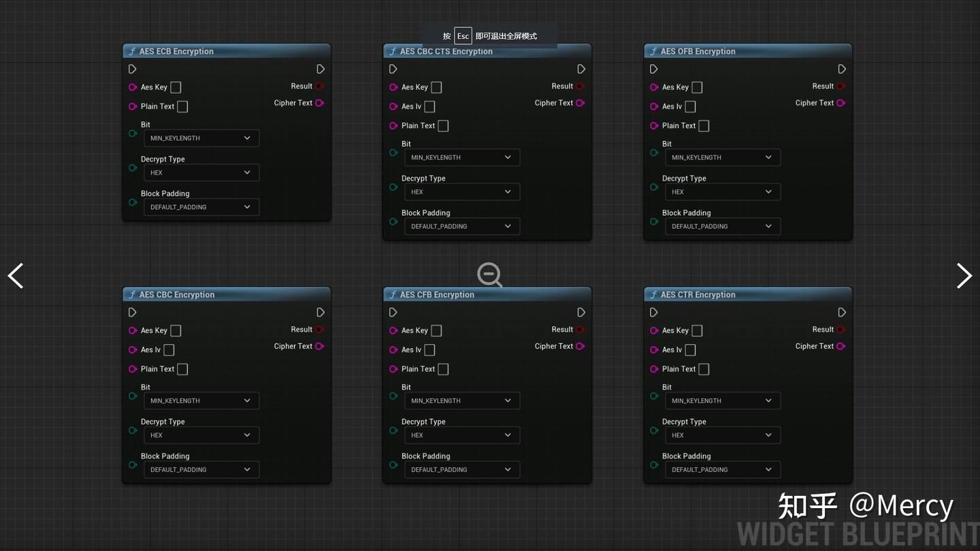This screenshot has height=551, width=980.
Task: Toggle the Aes Iv checkbox on AES OFB Encryption
Action: tap(690, 106)
